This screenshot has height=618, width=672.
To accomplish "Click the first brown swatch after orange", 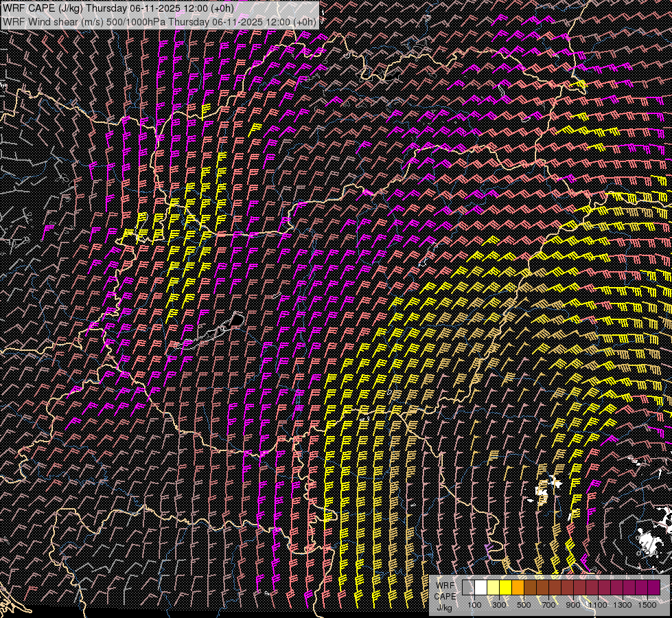I will (x=530, y=587).
